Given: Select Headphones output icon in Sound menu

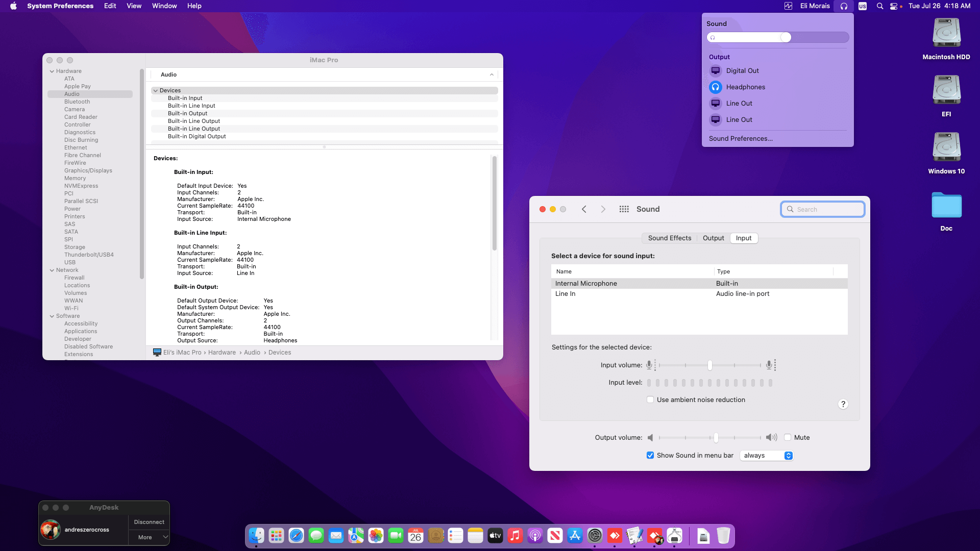Looking at the screenshot, I should 716,87.
